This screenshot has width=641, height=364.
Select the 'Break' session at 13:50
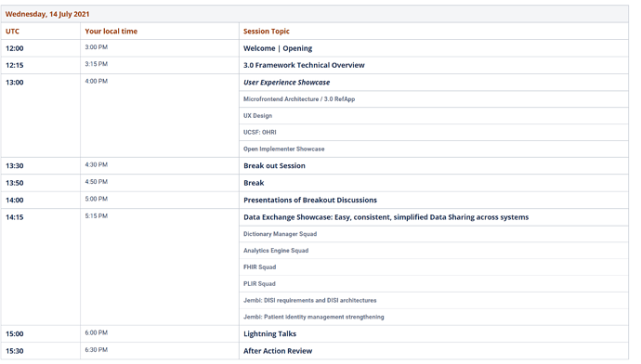click(254, 183)
